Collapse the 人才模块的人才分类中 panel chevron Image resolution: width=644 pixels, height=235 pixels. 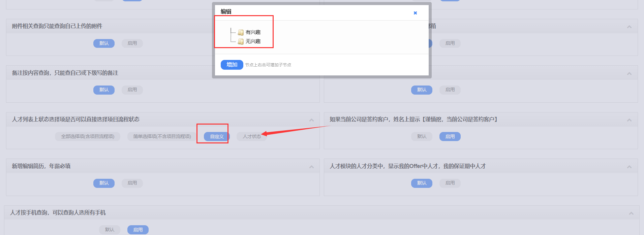[x=629, y=167]
